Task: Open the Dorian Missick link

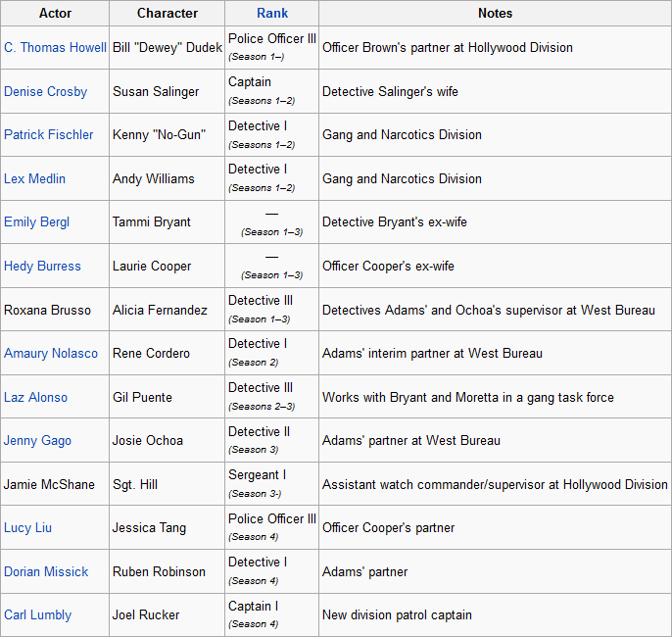Action: [x=46, y=571]
